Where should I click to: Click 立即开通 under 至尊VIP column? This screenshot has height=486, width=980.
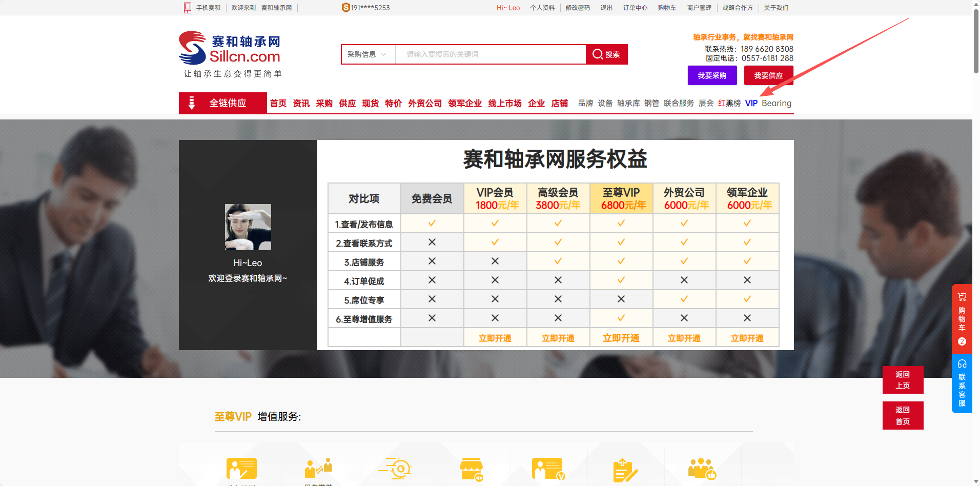pos(621,338)
